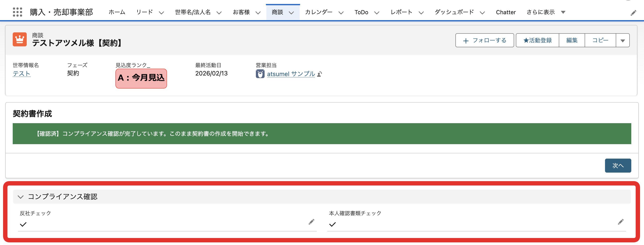Expand the リード tab dropdown chevron
The width and height of the screenshot is (644, 245).
tap(161, 12)
